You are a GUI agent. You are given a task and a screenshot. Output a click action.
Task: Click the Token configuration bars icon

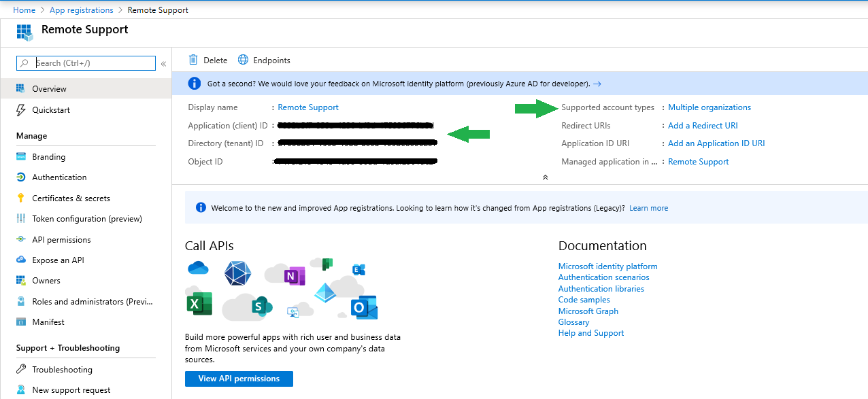coord(20,219)
